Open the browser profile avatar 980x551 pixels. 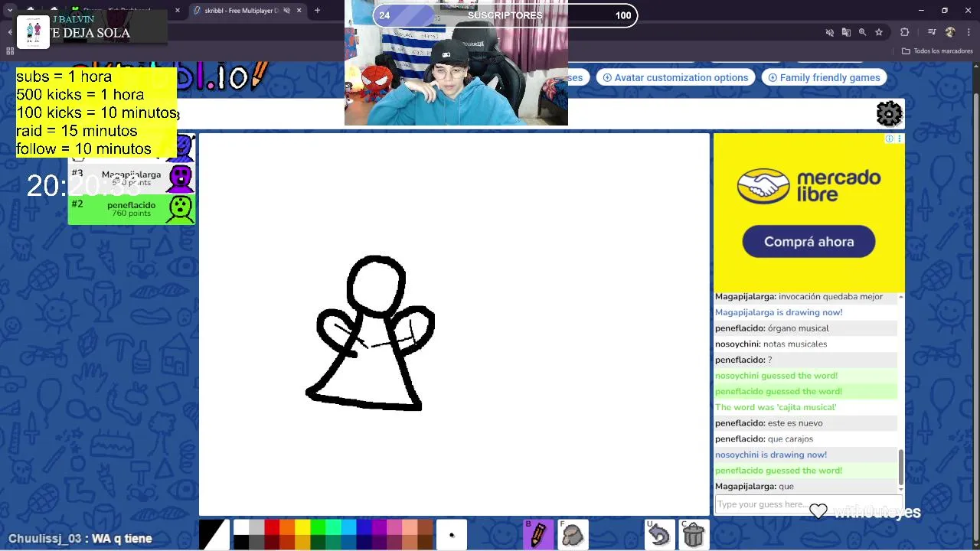(950, 32)
